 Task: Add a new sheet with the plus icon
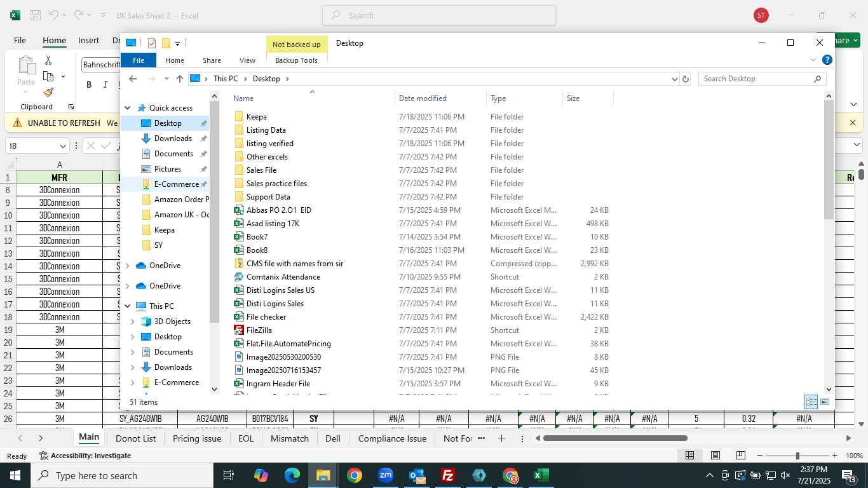(501, 438)
